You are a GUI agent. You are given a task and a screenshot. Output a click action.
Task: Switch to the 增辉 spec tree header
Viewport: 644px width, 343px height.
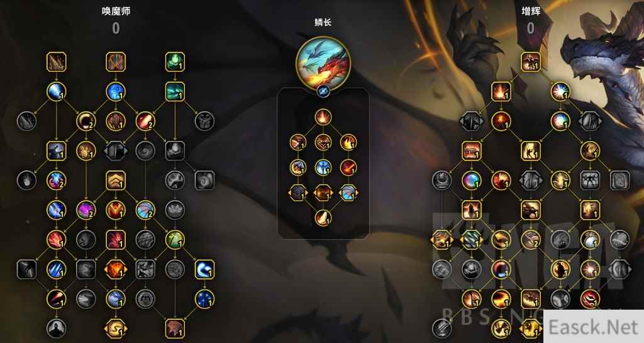(531, 11)
